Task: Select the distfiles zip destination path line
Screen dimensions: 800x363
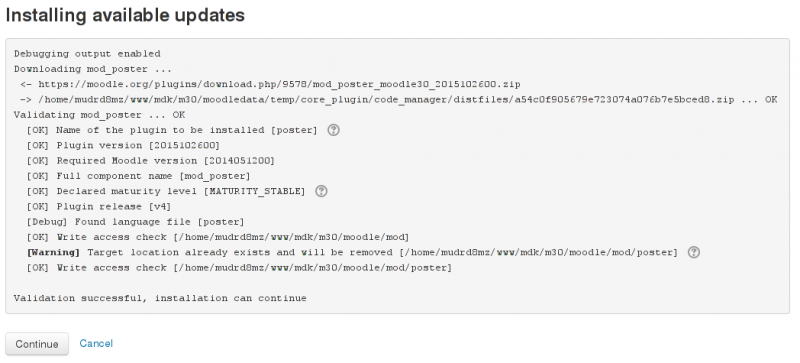Action: click(x=398, y=100)
